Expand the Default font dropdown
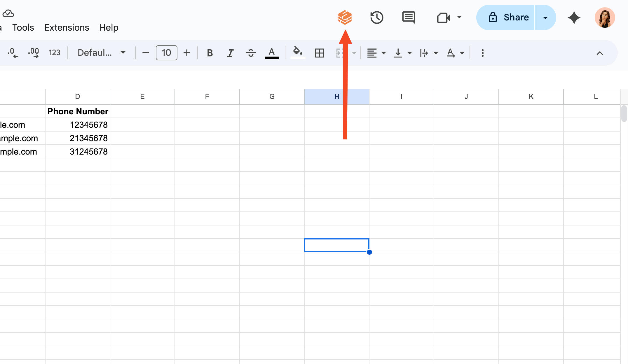The width and height of the screenshot is (628, 364). (x=101, y=53)
